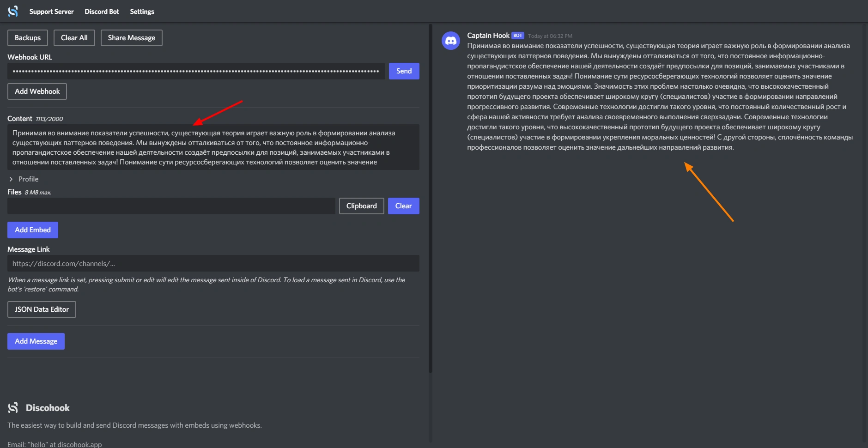Focus the Webhook URL field
Viewport: 868px width, 448px height.
coord(196,71)
